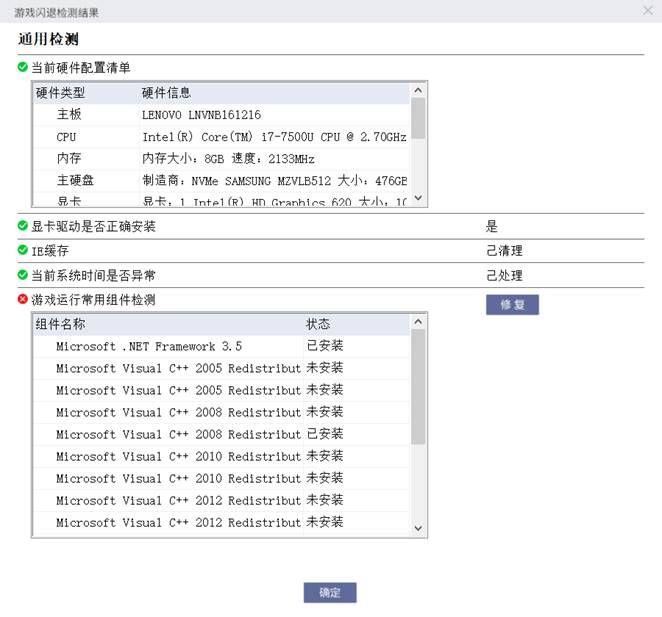Viewport: 662px width, 617px height.
Task: Click the 通用检测 section heading
Action: (x=48, y=39)
